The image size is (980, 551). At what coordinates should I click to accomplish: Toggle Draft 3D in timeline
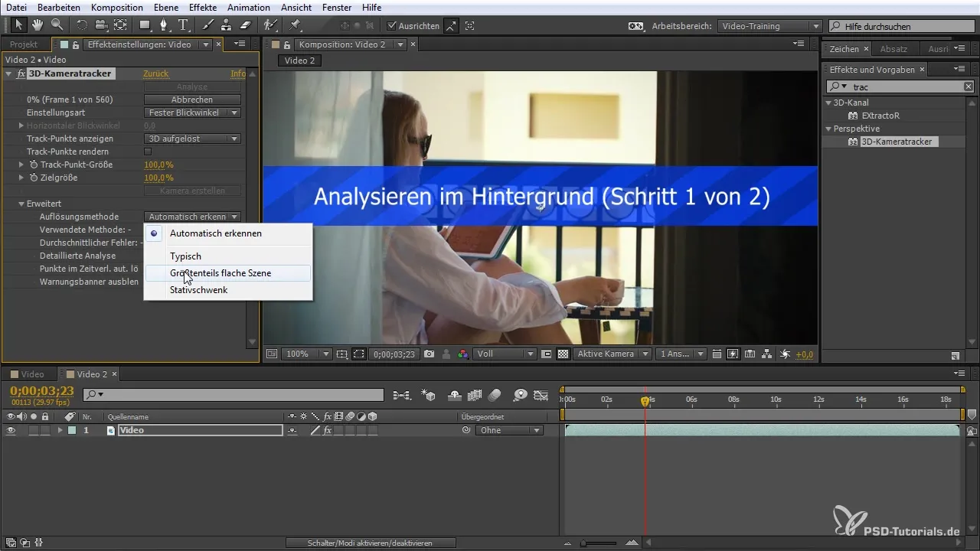tap(428, 395)
